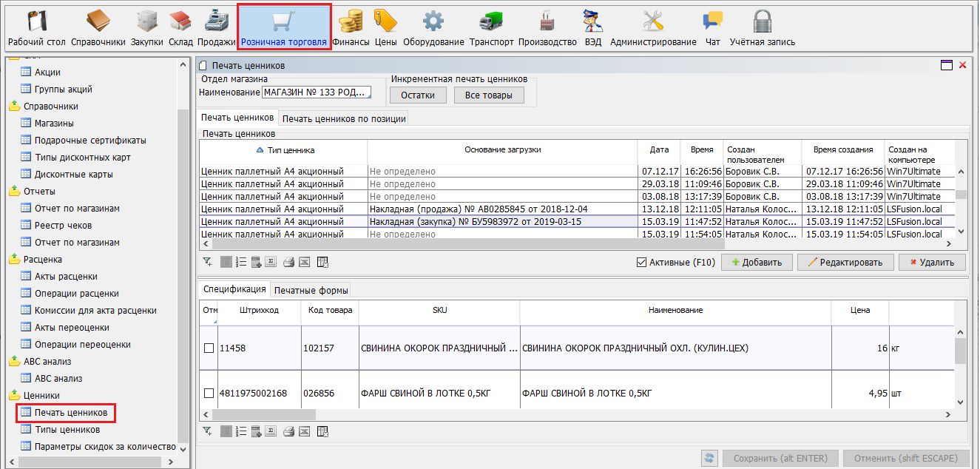Click the Excel export icon in bottom specification toolbar
The image size is (980, 469).
point(305,431)
